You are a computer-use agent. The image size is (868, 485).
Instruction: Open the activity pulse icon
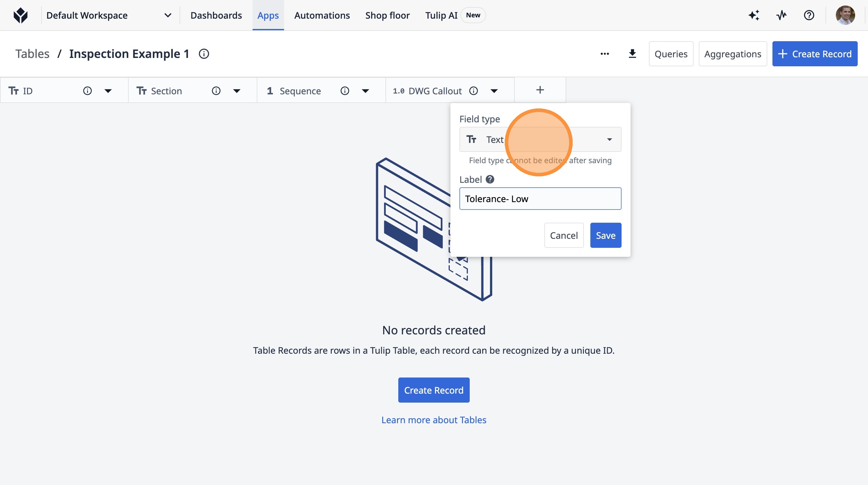[x=781, y=15]
